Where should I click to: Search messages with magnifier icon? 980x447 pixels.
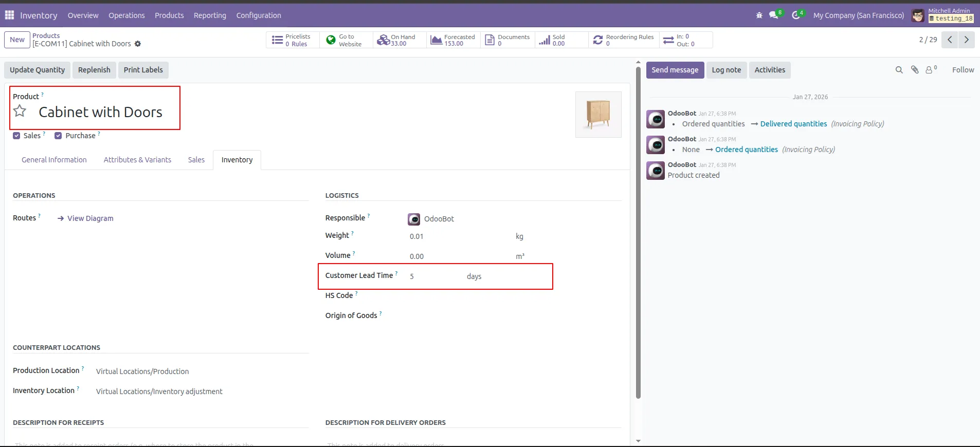[899, 70]
